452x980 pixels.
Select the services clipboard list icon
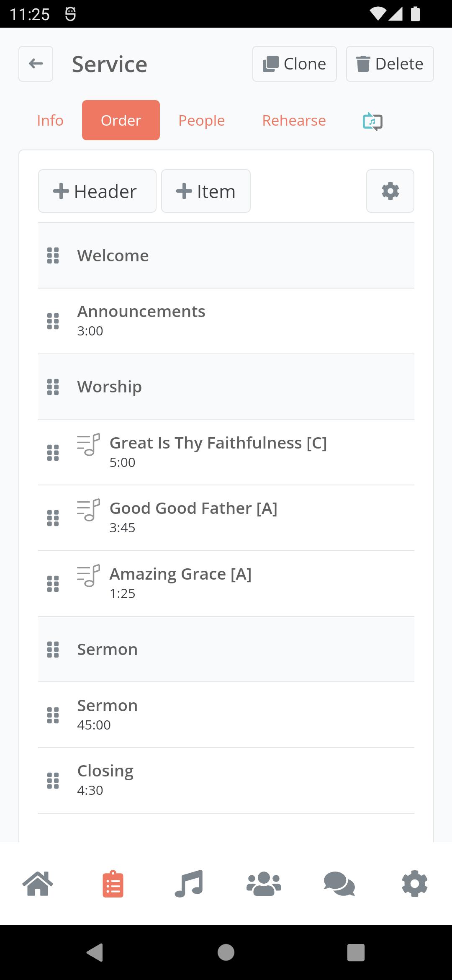(x=113, y=884)
